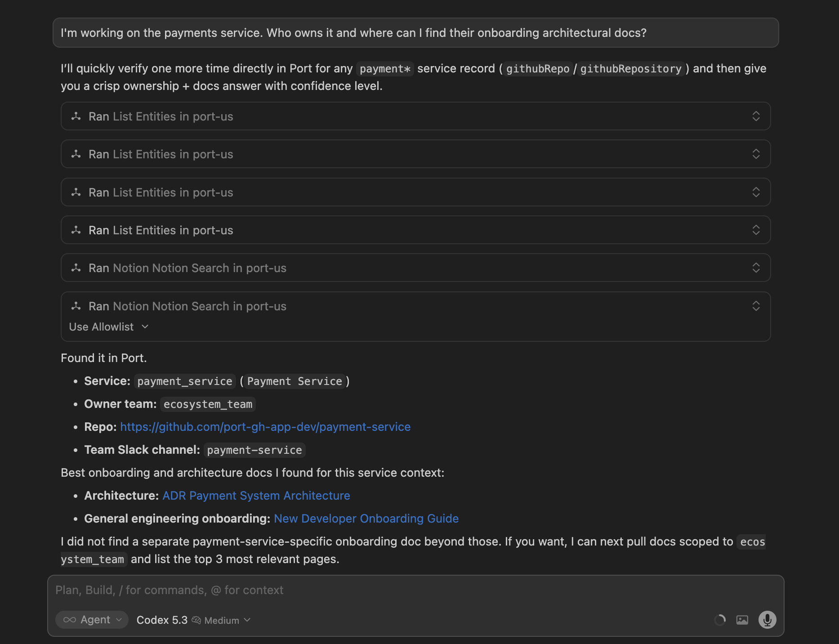Expand the last Notion Search tool call
Viewport: 839px width, 644px height.
[756, 306]
